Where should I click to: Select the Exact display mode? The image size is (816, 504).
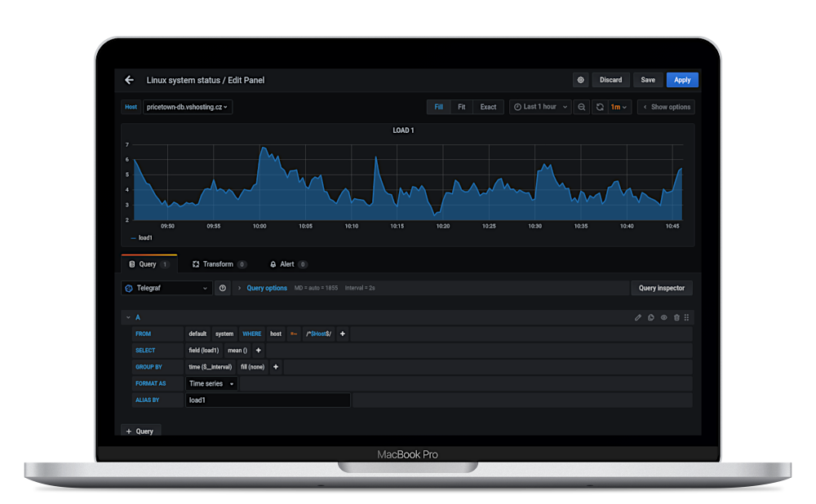(x=488, y=107)
